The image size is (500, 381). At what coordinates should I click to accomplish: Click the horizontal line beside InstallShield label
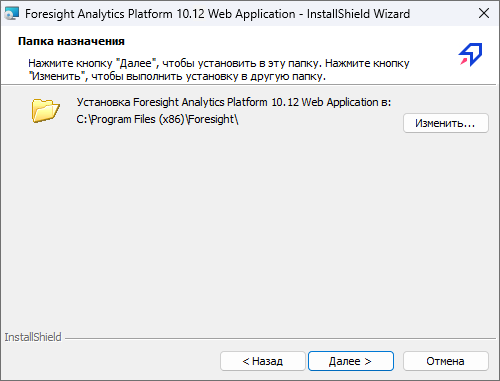[x=280, y=339]
